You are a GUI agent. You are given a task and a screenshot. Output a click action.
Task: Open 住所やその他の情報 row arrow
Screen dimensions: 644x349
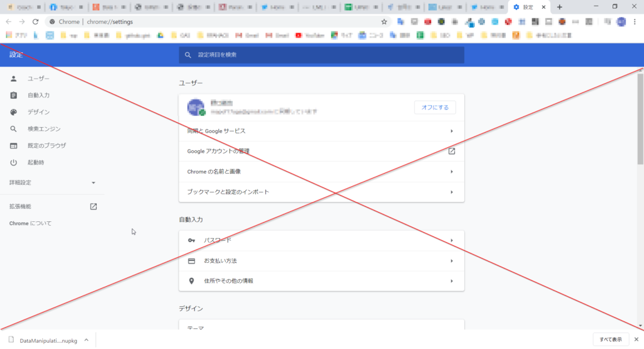click(x=452, y=281)
